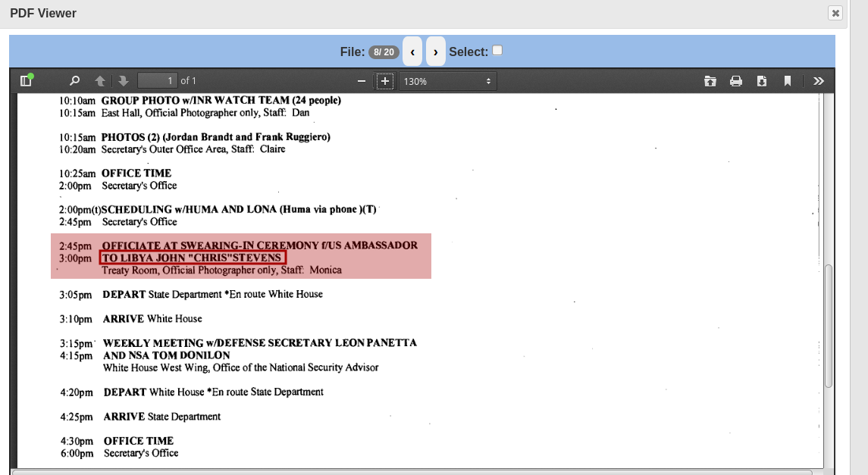Zoom out with the minus icon
Image resolution: width=868 pixels, height=475 pixels.
[x=362, y=81]
